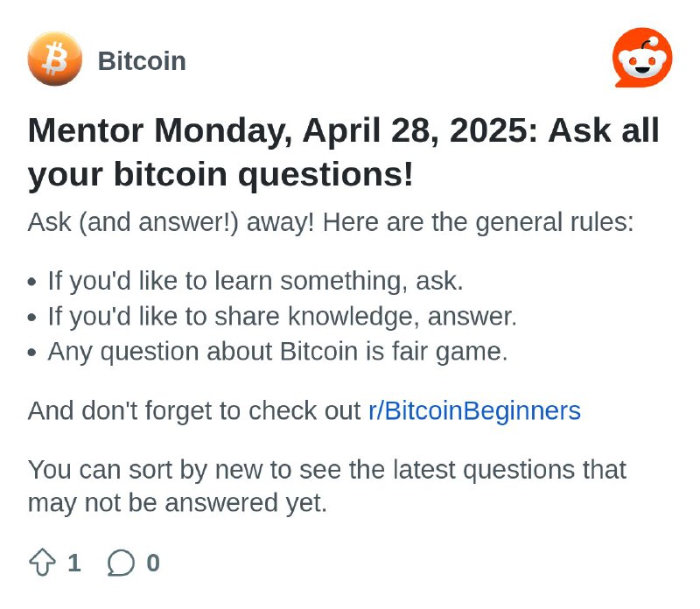This screenshot has width=700, height=609.
Task: Upvote the post with the arrow icon
Action: click(42, 563)
